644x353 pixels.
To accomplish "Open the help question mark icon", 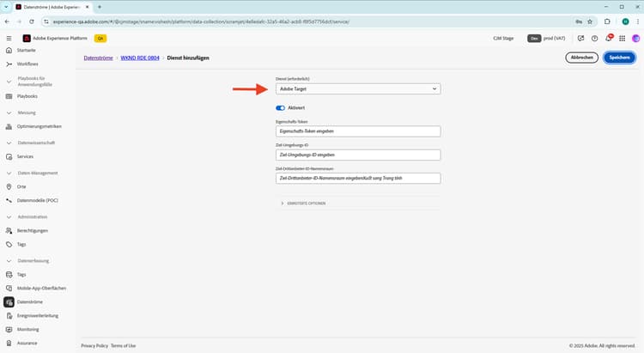I will pyautogui.click(x=594, y=38).
